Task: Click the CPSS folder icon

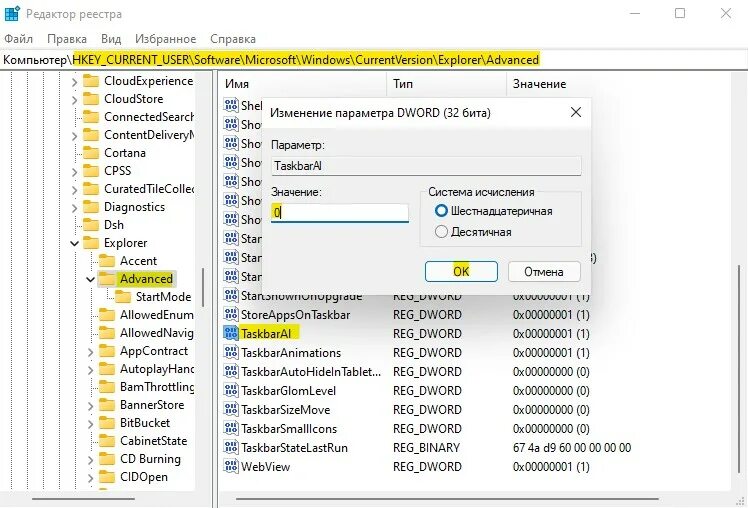Action: pyautogui.click(x=91, y=171)
